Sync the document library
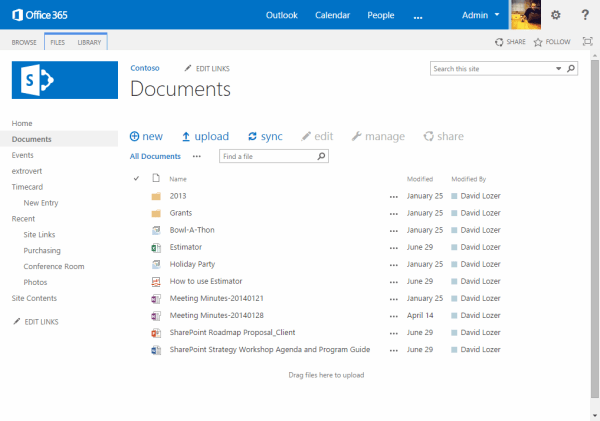Image resolution: width=600 pixels, height=421 pixels. [x=265, y=136]
